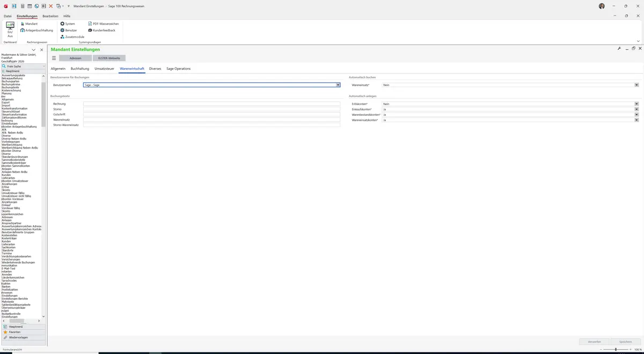Viewport: 644px width, 354px height.
Task: Select Zahlungskonditionen in navigation tree
Action: pos(14,117)
